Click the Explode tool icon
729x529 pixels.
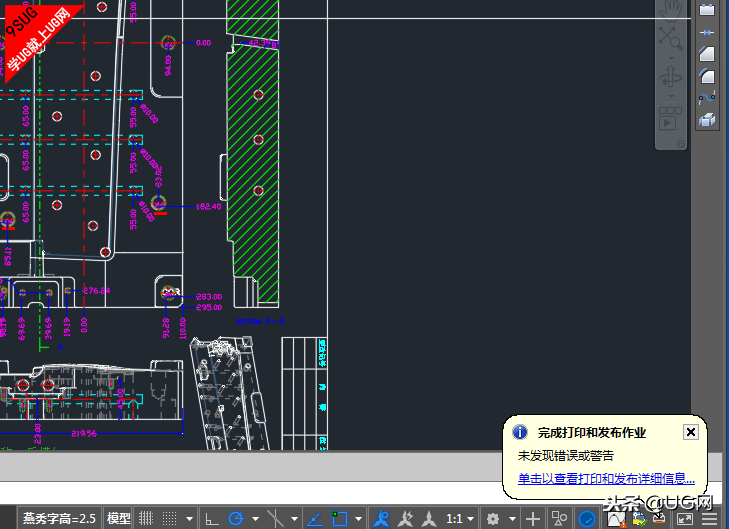[707, 120]
